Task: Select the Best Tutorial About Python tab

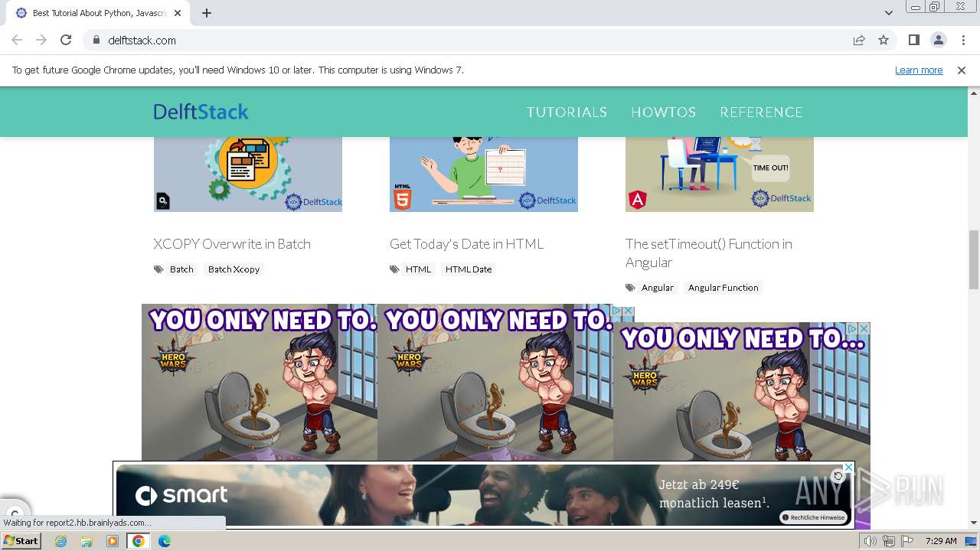Action: coord(97,13)
